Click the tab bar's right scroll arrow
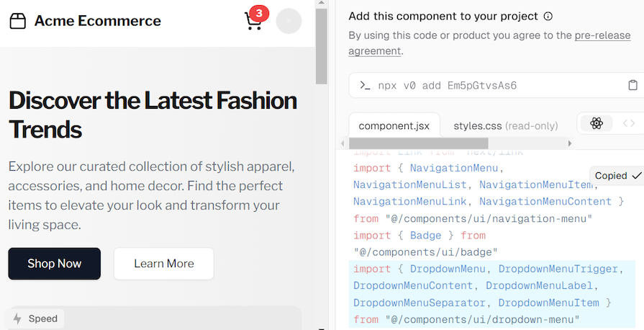Viewport: 644px width, 330px height. point(570,143)
